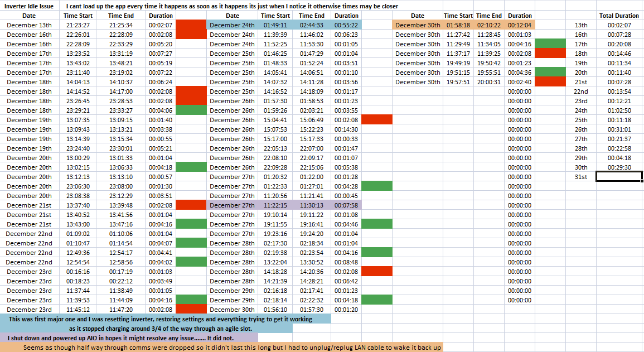644x352 pixels.
Task: Click the 'December 13th' date cell
Action: [29, 25]
